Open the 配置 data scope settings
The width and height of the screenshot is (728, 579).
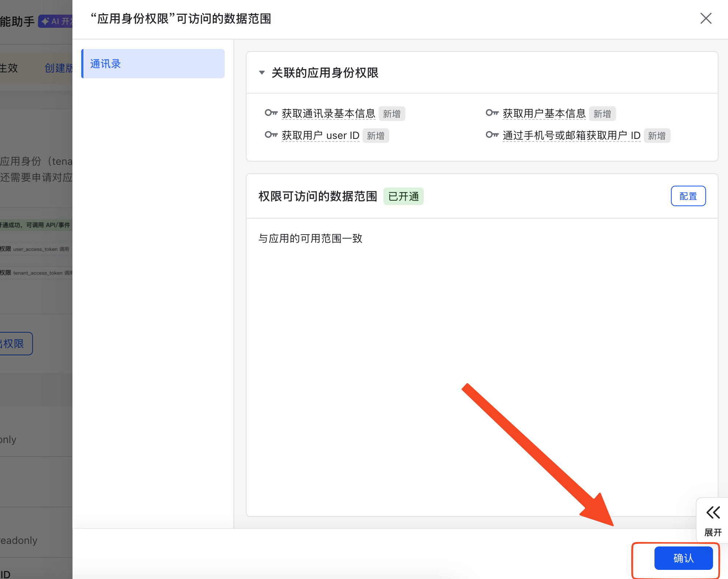(x=688, y=196)
